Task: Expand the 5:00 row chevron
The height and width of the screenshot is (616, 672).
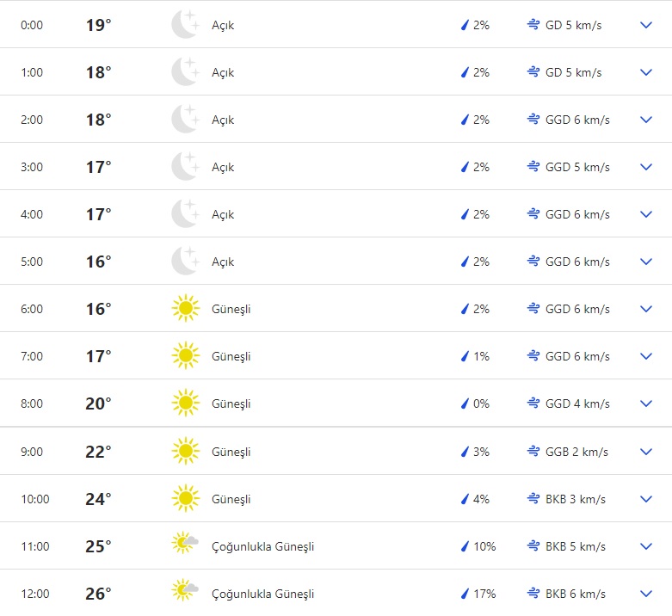Action: tap(647, 262)
